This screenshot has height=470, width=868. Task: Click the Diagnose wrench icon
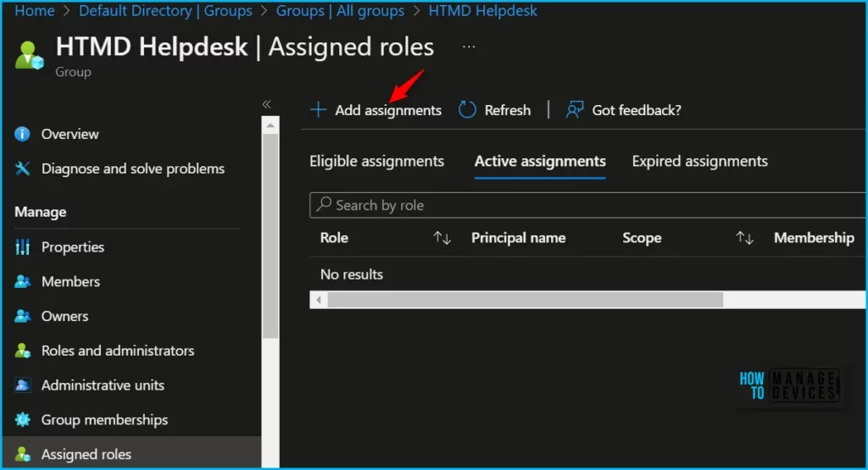click(x=22, y=169)
